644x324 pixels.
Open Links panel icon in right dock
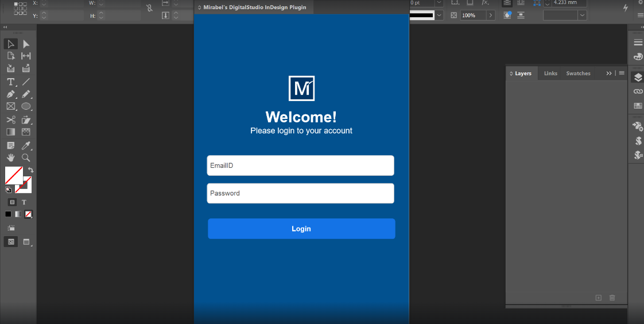[638, 91]
